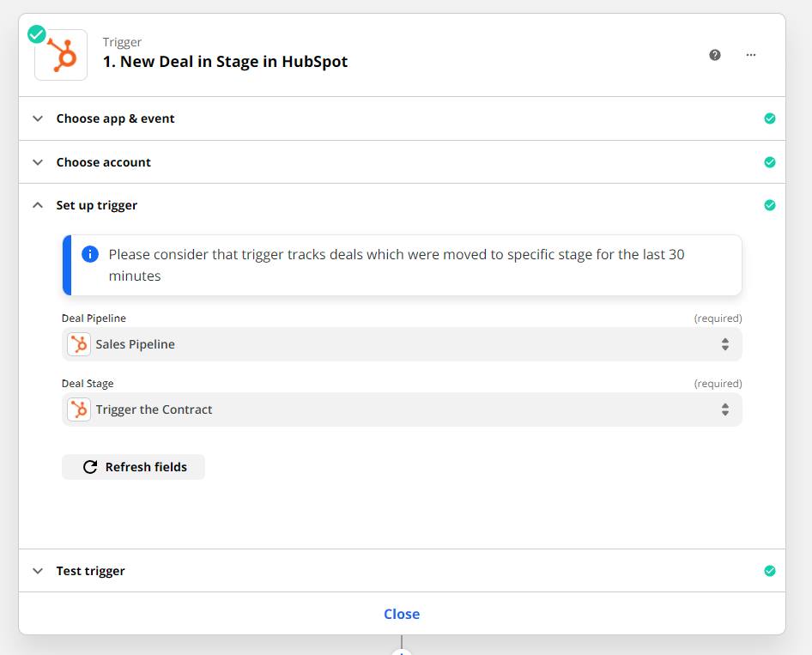This screenshot has width=812, height=655.
Task: Click the Test trigger heading
Action: (91, 571)
